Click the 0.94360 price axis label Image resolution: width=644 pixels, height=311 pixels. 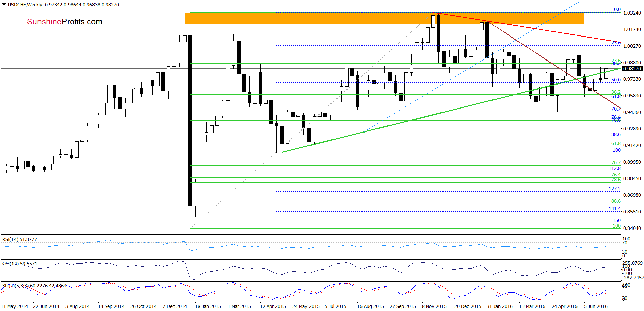point(632,112)
